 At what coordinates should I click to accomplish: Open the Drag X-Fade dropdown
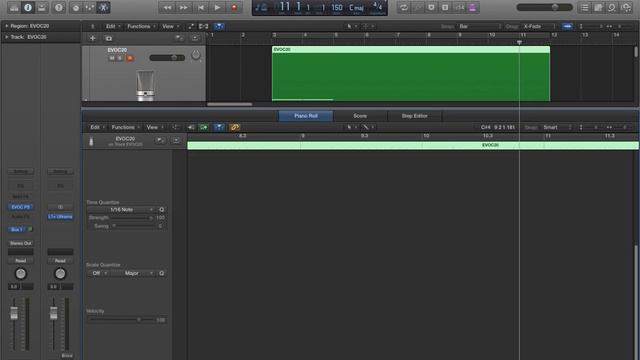(538, 27)
